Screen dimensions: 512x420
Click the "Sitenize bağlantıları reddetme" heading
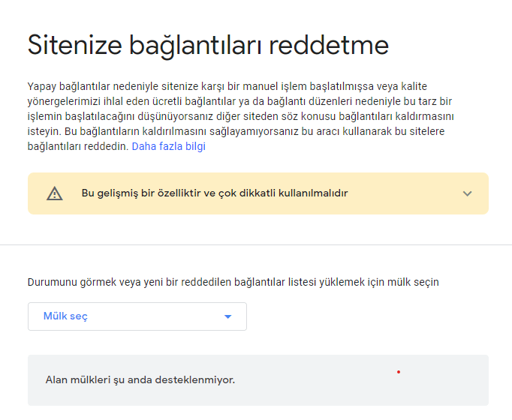coord(208,45)
